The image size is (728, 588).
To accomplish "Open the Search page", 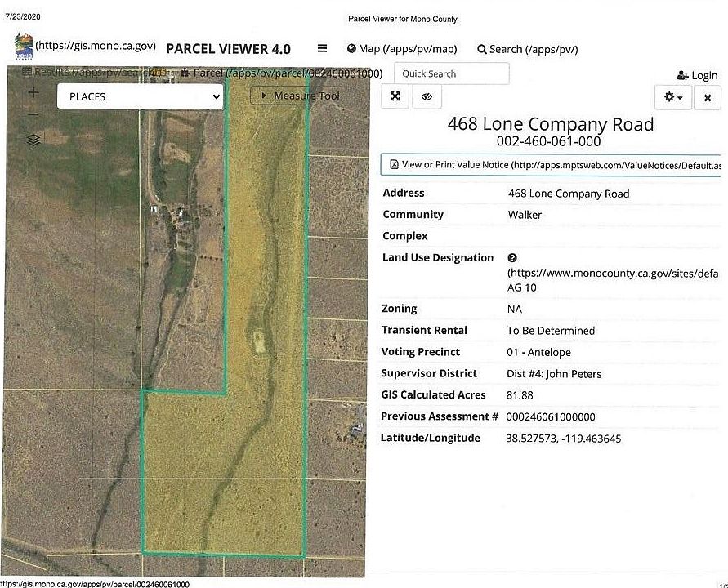I will pyautogui.click(x=527, y=49).
